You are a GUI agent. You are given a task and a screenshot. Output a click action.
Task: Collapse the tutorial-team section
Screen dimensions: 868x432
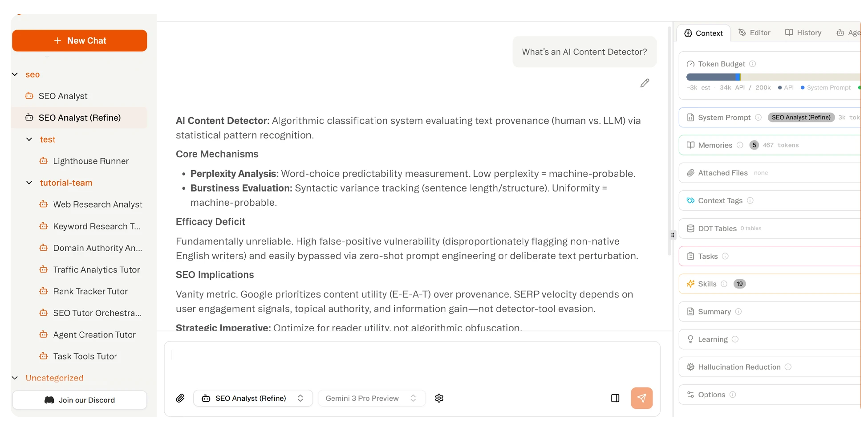pyautogui.click(x=29, y=183)
